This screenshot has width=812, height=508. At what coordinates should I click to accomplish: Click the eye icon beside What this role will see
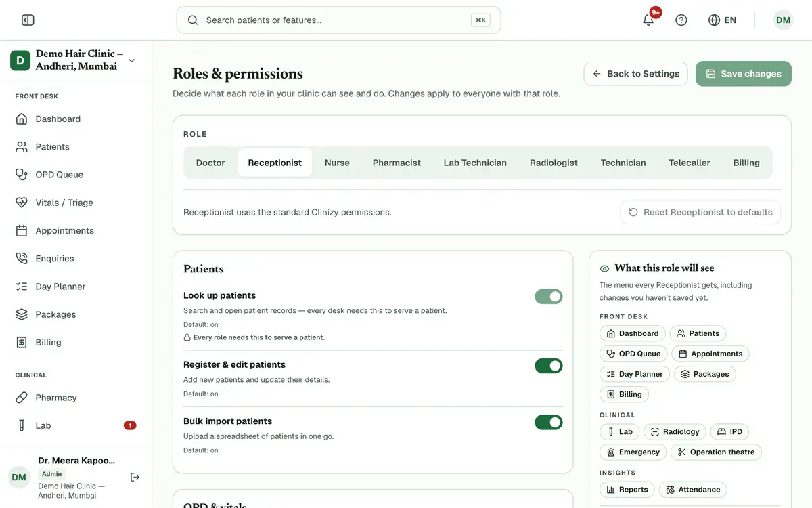(x=605, y=268)
